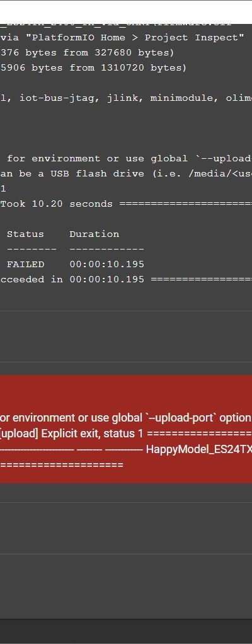Click the "Took 10.20 seconds" summary line

[57, 204]
